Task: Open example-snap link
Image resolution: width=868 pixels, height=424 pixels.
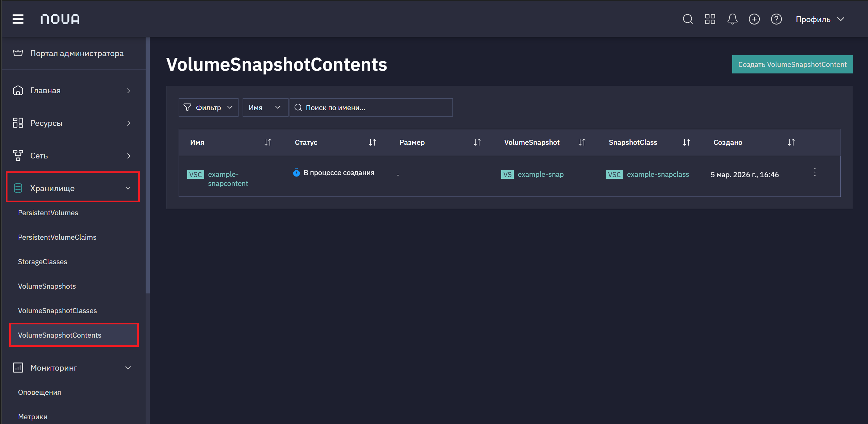Action: [541, 174]
